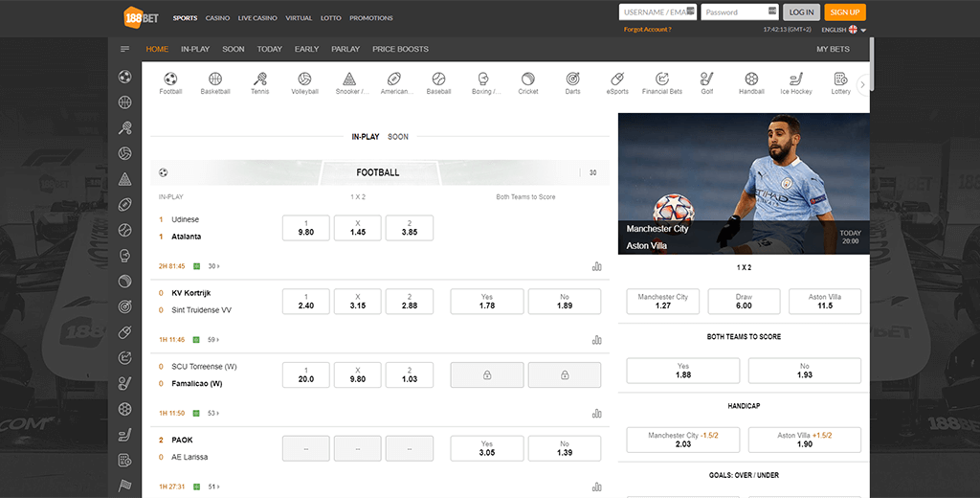Open PROMOTIONS in top menu
This screenshot has height=498, width=980.
(x=371, y=18)
